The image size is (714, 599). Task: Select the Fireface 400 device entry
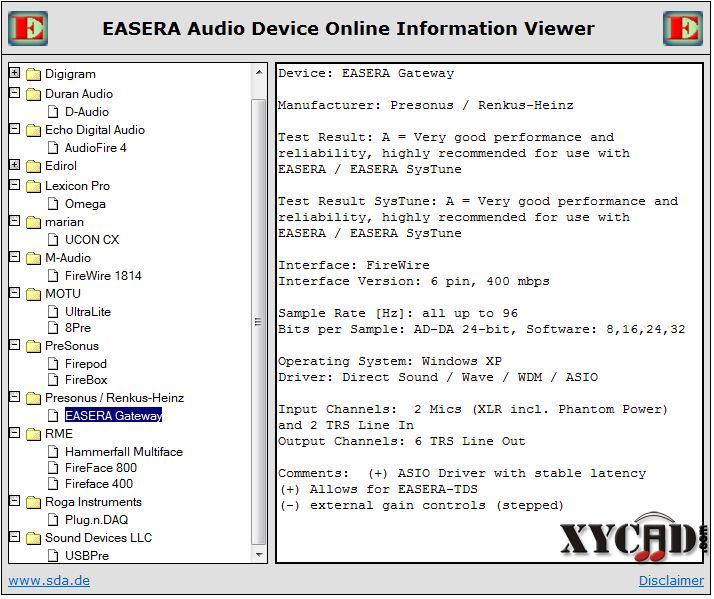coord(99,483)
